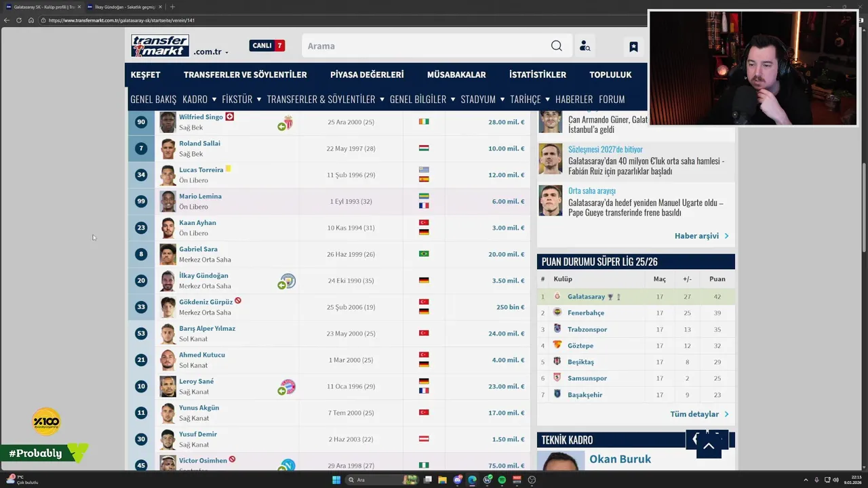This screenshot has width=868, height=488.
Task: Go to the FORUM tab
Action: [612, 99]
